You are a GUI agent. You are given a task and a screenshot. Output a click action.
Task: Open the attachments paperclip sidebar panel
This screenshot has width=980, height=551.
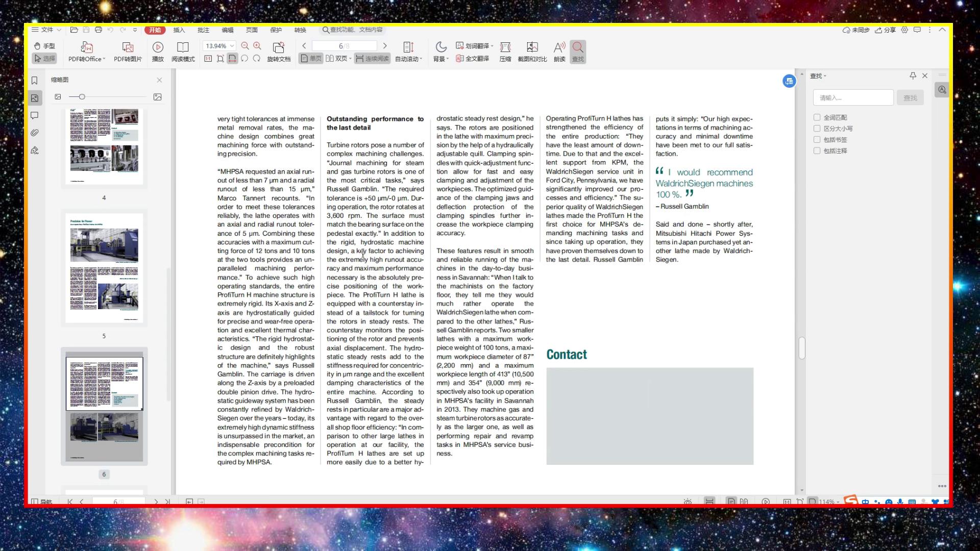pyautogui.click(x=35, y=133)
